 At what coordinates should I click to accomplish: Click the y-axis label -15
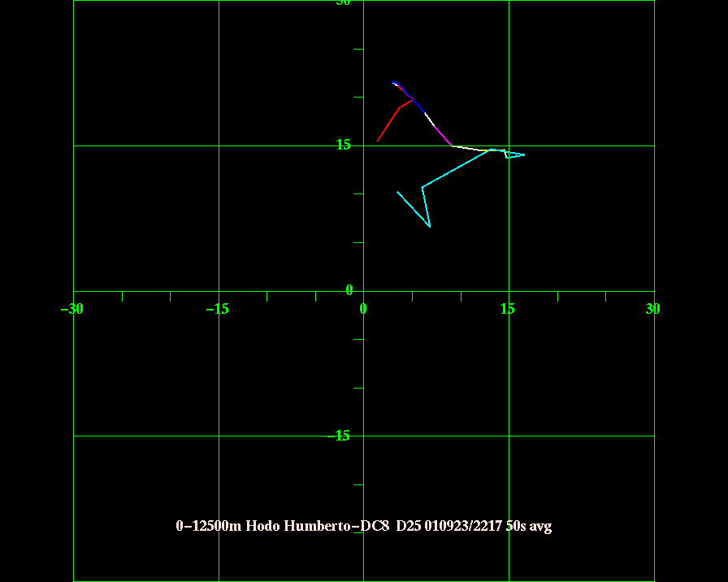[339, 436]
